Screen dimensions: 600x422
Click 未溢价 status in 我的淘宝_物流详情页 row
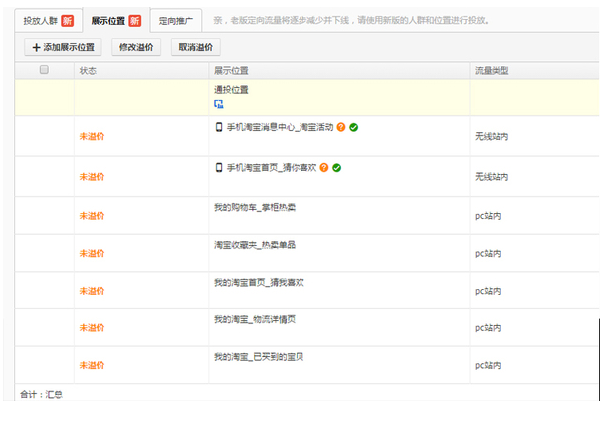pyautogui.click(x=92, y=328)
